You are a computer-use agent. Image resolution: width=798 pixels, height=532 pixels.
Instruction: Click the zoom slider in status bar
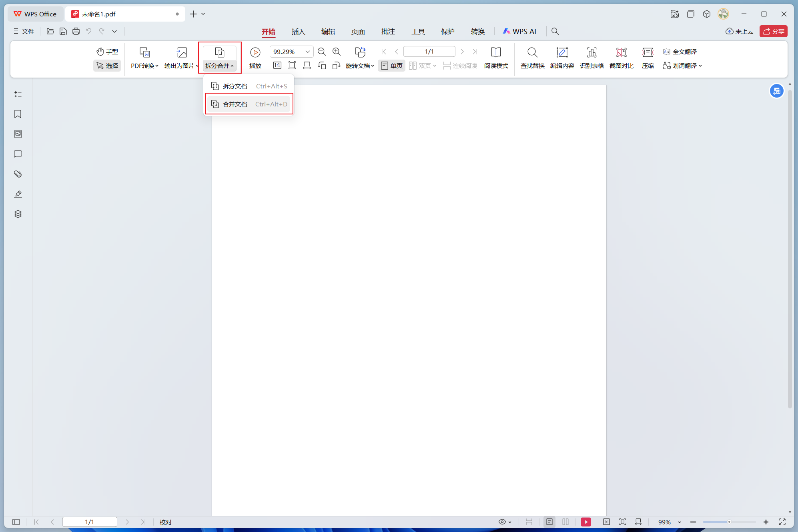(729, 522)
